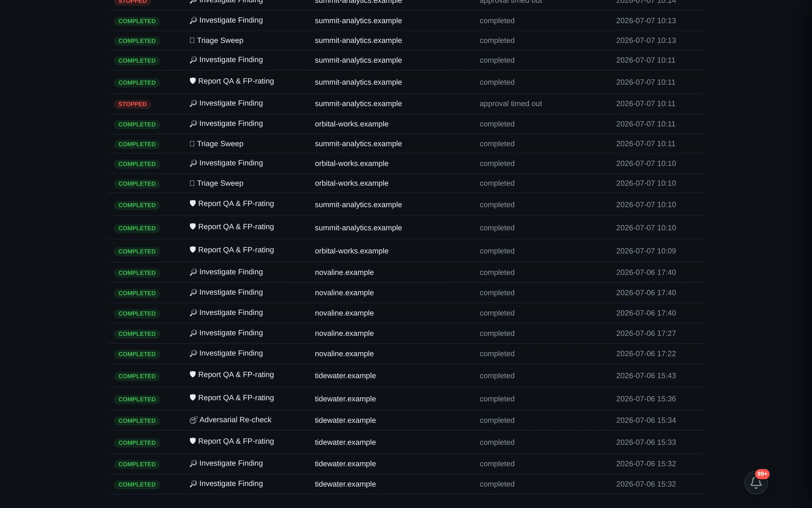Image resolution: width=812 pixels, height=508 pixels.
Task: Open Report QA & FP-rating at 10:09
Action: [236, 250]
